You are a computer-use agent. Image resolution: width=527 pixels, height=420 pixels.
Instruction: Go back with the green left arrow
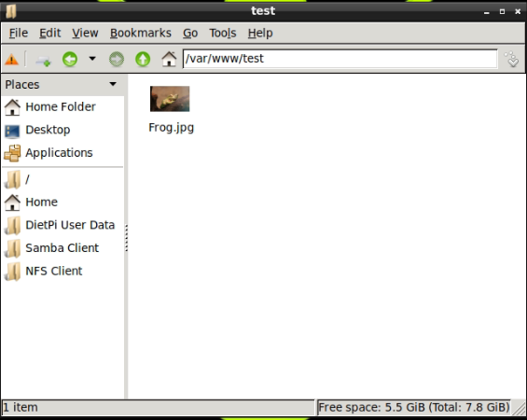tap(70, 60)
